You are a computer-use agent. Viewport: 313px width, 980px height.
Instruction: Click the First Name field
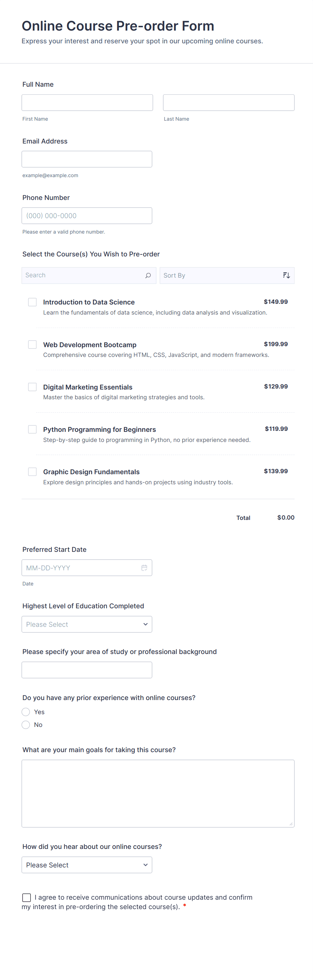[87, 103]
